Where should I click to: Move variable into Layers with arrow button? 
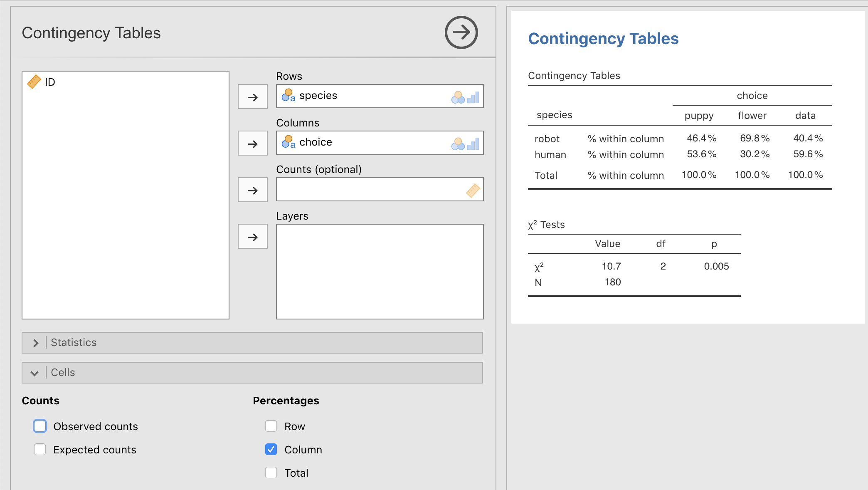[252, 236]
